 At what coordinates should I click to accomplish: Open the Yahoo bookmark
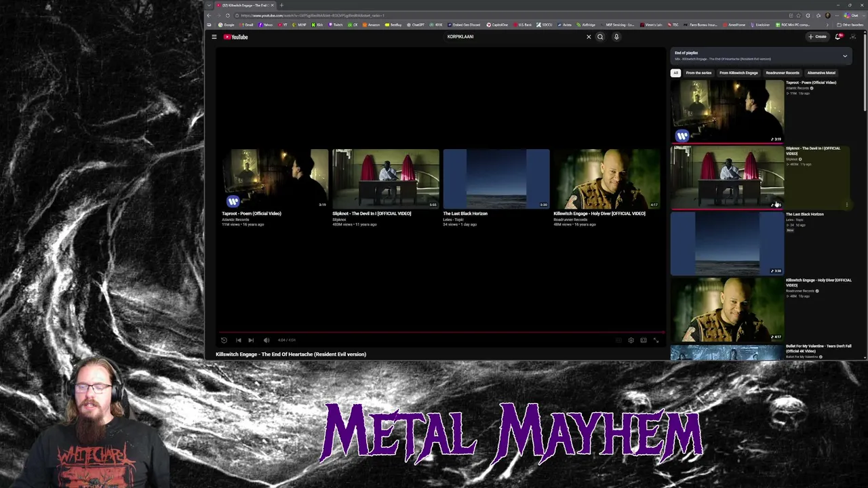(265, 25)
